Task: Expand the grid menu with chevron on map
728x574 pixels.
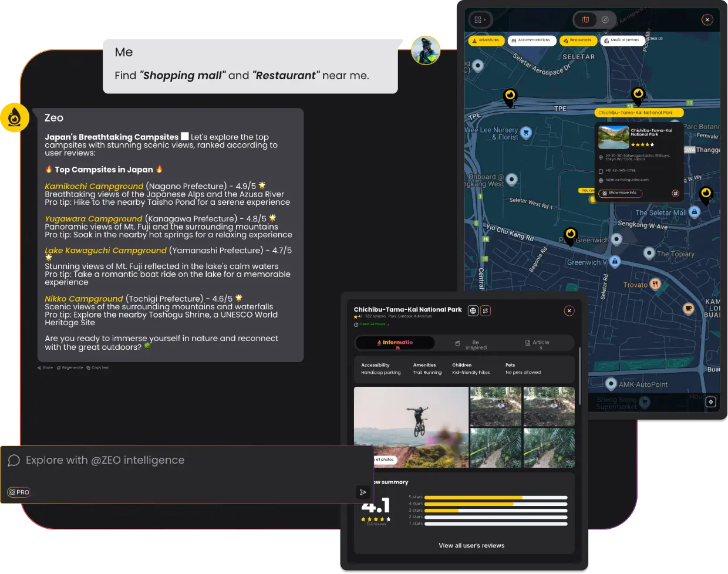Action: (x=480, y=20)
